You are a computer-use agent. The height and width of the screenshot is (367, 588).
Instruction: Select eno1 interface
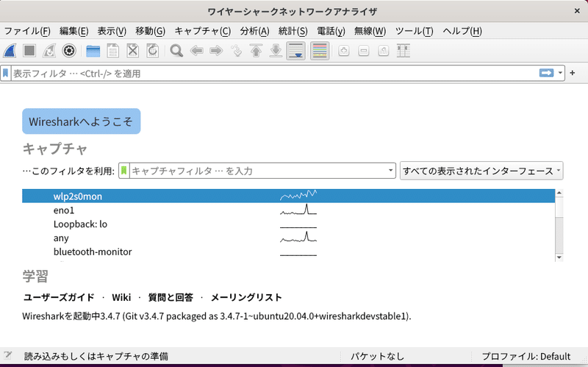click(x=288, y=210)
